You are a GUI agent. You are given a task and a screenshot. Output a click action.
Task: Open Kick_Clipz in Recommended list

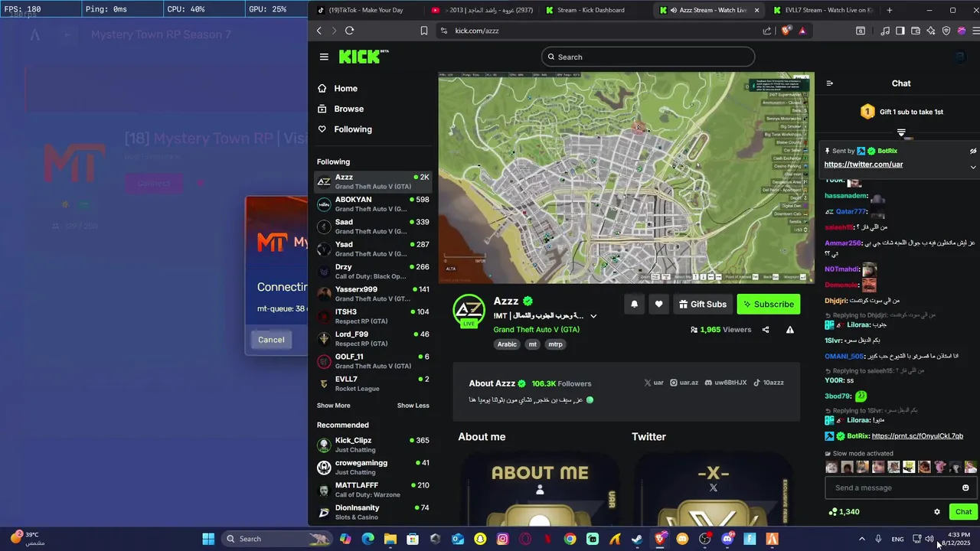374,445
